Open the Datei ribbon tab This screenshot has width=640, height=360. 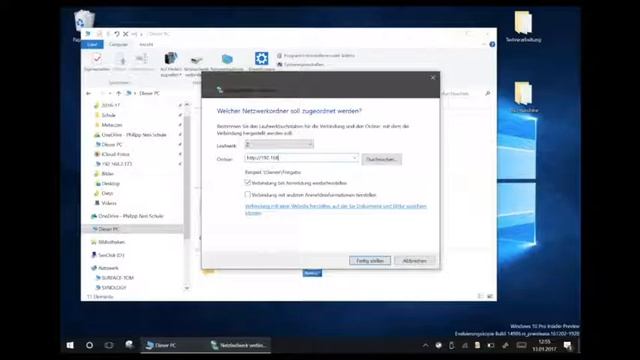coord(92,44)
